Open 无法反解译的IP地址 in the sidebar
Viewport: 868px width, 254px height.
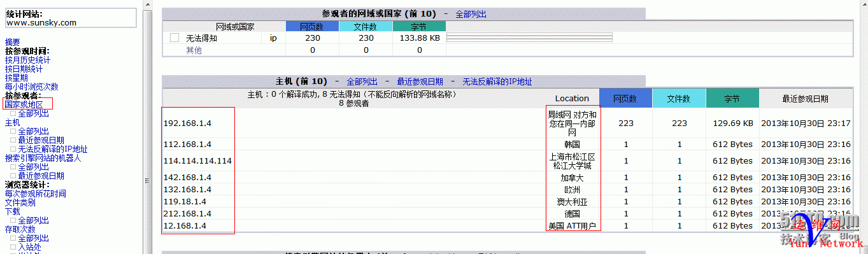pyautogui.click(x=53, y=149)
